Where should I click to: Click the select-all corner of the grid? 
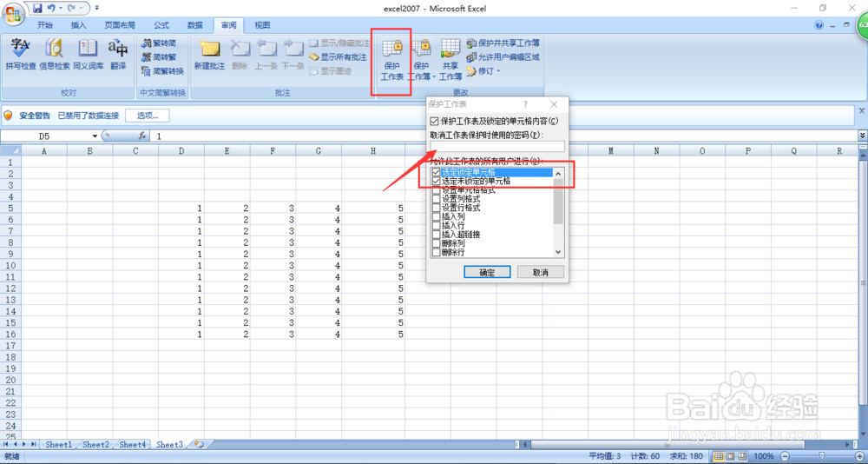(x=10, y=151)
